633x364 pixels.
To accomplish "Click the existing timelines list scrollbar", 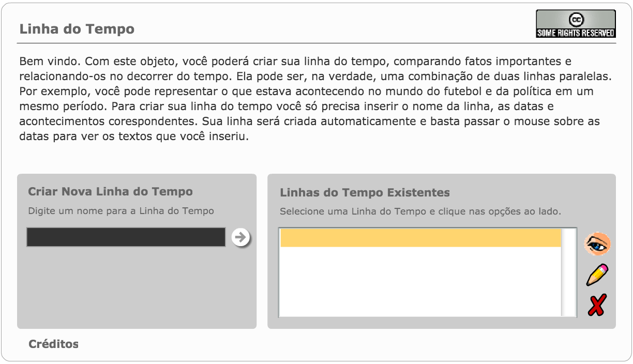I will click(569, 271).
